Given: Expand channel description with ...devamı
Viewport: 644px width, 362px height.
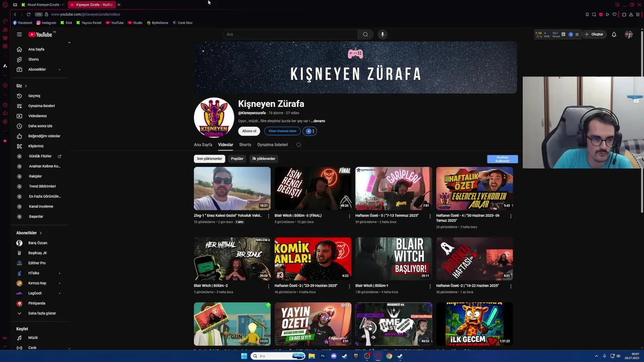Looking at the screenshot, I should pos(318,121).
